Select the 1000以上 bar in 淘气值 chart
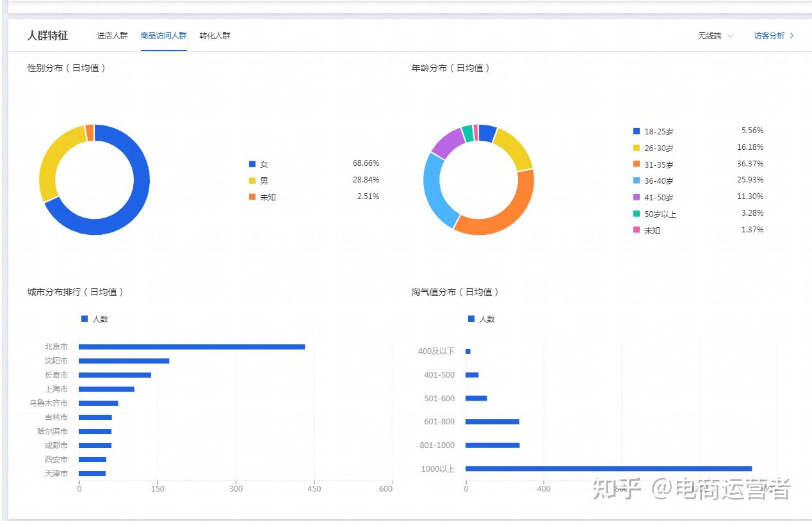This screenshot has width=812, height=521. pyautogui.click(x=608, y=469)
